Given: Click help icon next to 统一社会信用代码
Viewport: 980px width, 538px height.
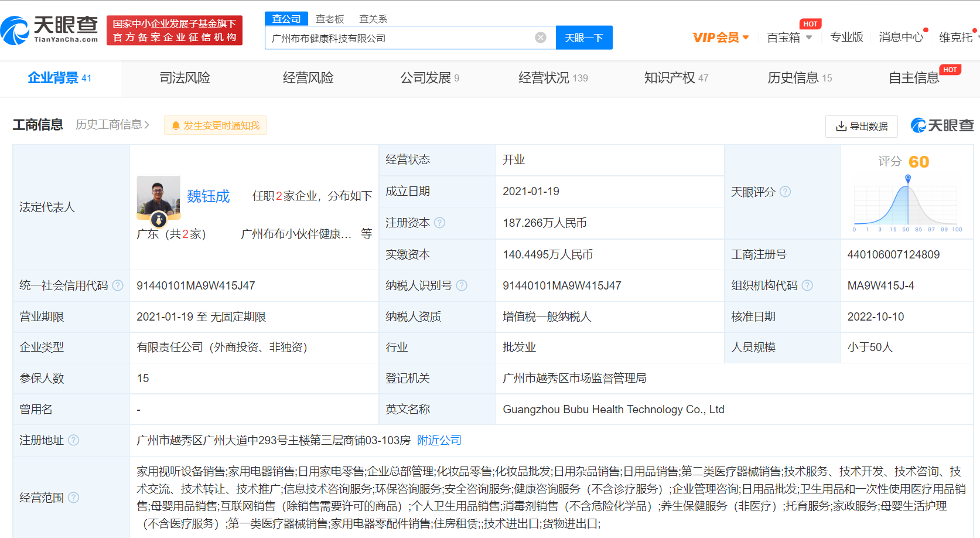Looking at the screenshot, I should pos(118,285).
